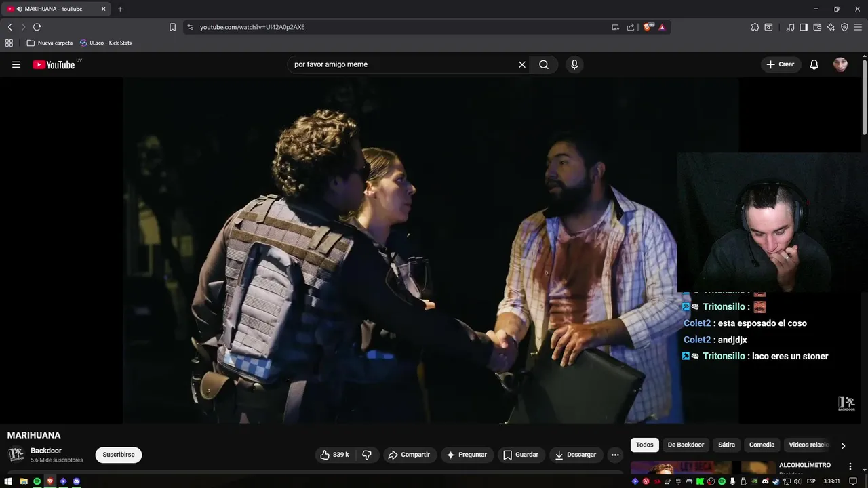Open the Windows notification center
The image size is (868, 488).
pos(853,481)
